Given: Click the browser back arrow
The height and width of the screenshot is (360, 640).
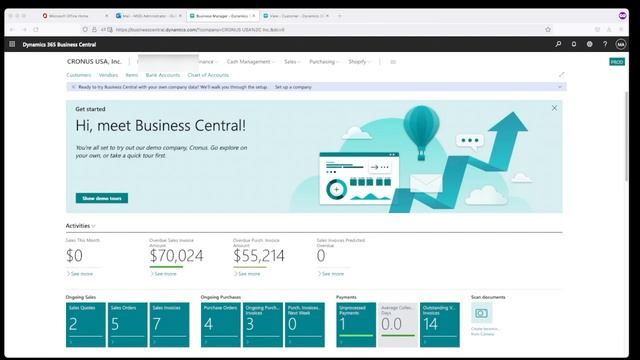Looking at the screenshot, I should coord(12,29).
